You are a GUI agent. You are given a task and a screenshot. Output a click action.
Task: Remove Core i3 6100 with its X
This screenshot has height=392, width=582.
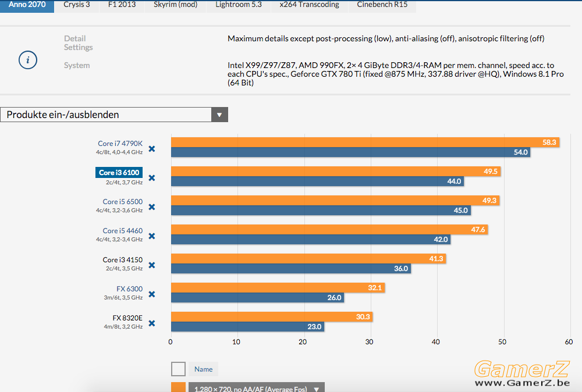(152, 178)
